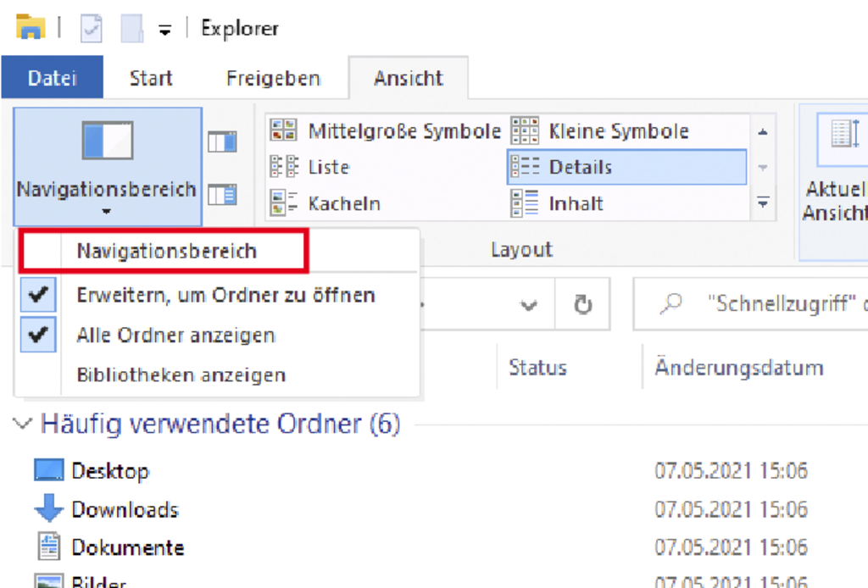Screen dimensions: 868x588
Task: Sort by Änderungsdatum column header
Action: pyautogui.click(x=738, y=368)
